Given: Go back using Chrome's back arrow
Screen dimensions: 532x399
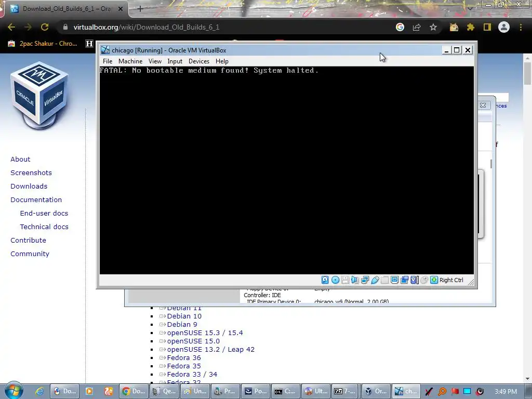Looking at the screenshot, I should 11,27.
